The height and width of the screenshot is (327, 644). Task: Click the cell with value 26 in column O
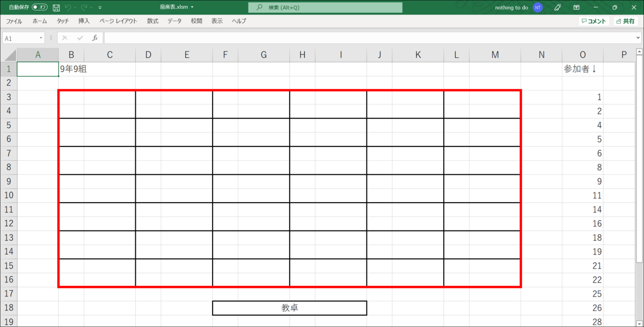click(x=583, y=308)
